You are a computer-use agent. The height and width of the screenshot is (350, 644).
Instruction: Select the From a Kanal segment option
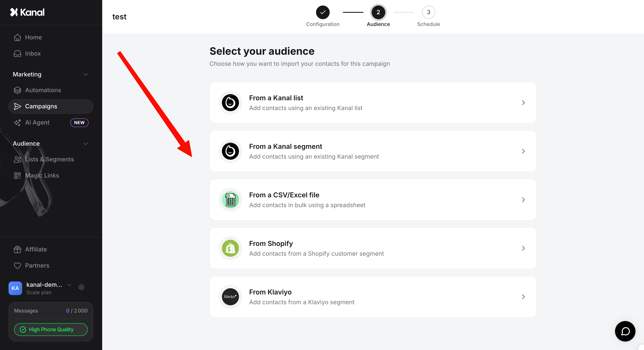(x=373, y=151)
